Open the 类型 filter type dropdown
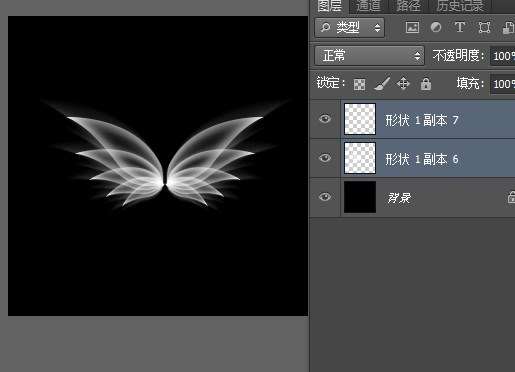 [x=349, y=27]
